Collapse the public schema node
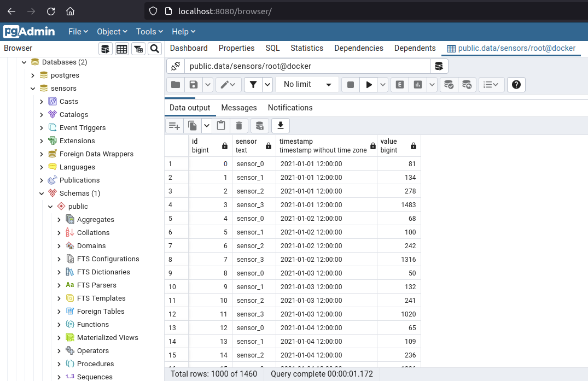This screenshot has height=381, width=588. tap(50, 207)
